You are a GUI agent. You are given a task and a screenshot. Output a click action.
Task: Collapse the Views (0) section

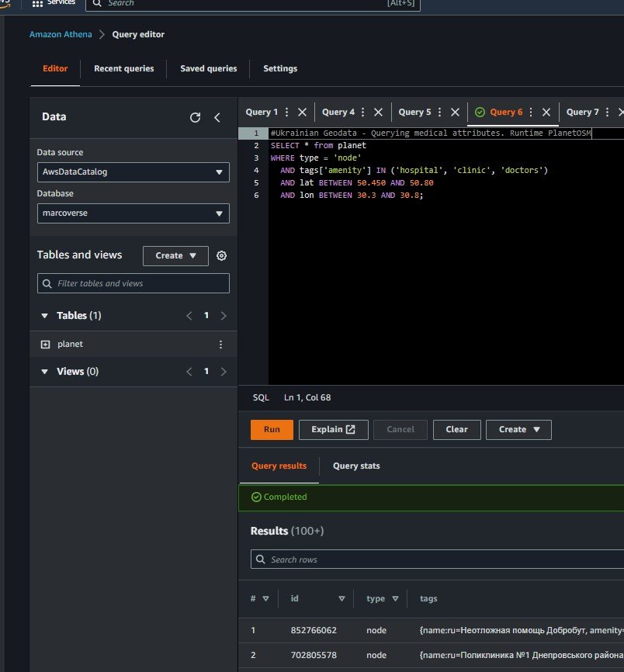pyautogui.click(x=44, y=372)
